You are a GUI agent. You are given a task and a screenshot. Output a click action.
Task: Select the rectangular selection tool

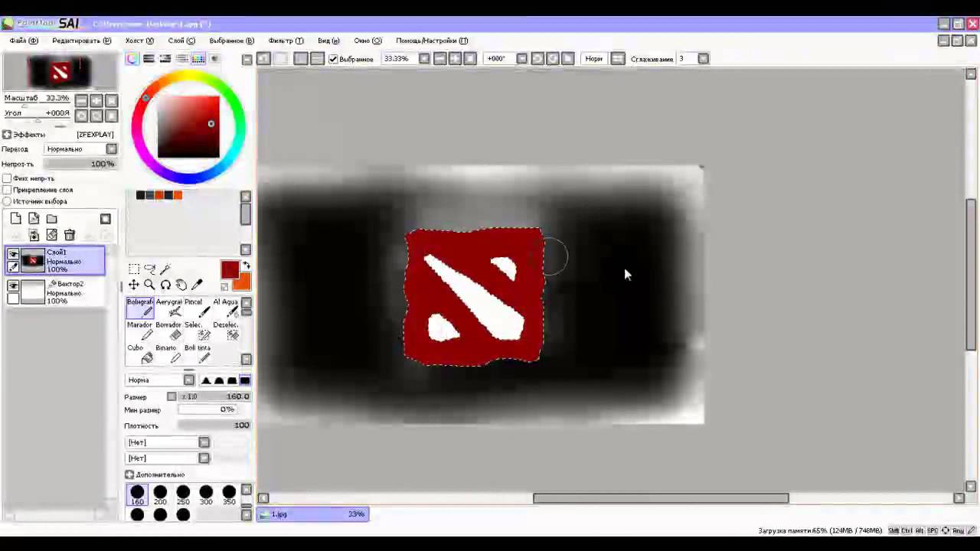[x=134, y=269]
